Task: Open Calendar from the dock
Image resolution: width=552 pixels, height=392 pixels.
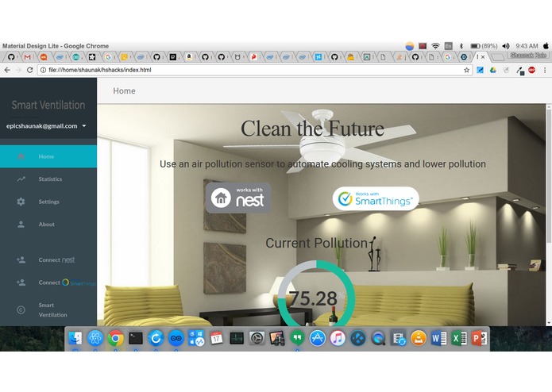Action: coord(217,339)
